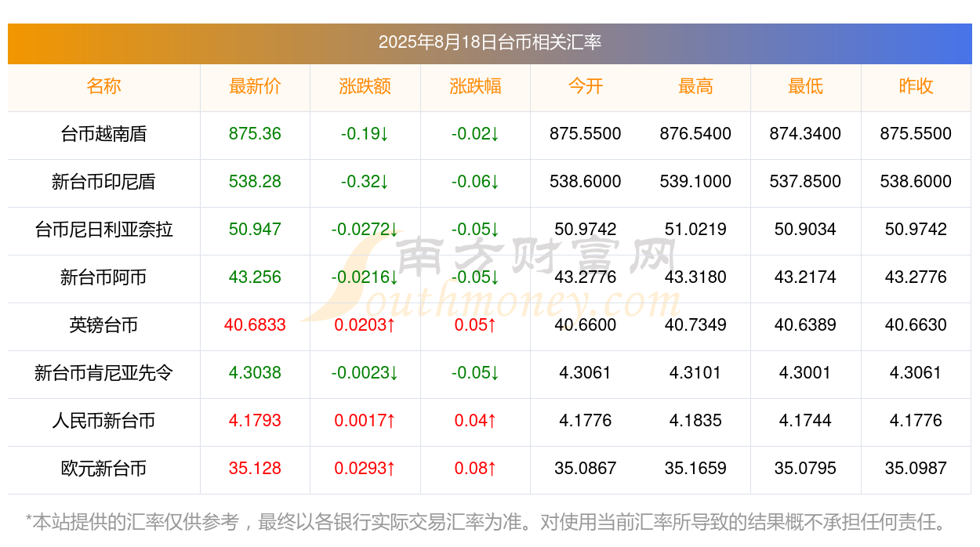Click latest price 35.128
This screenshot has width=980, height=547.
pyautogui.click(x=255, y=469)
